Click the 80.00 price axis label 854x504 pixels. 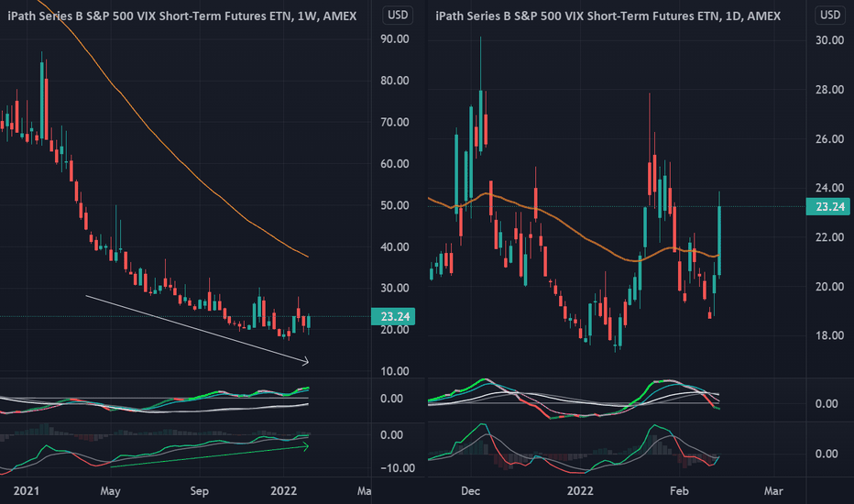point(395,81)
